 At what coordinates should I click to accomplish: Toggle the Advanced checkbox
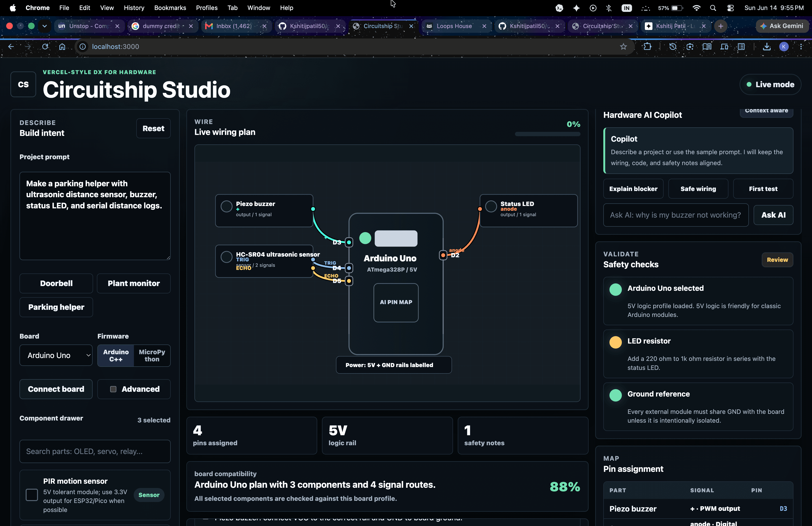click(x=113, y=389)
